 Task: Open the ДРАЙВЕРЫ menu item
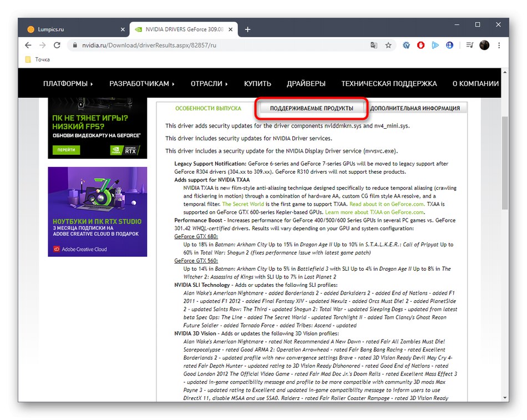pyautogui.click(x=306, y=84)
